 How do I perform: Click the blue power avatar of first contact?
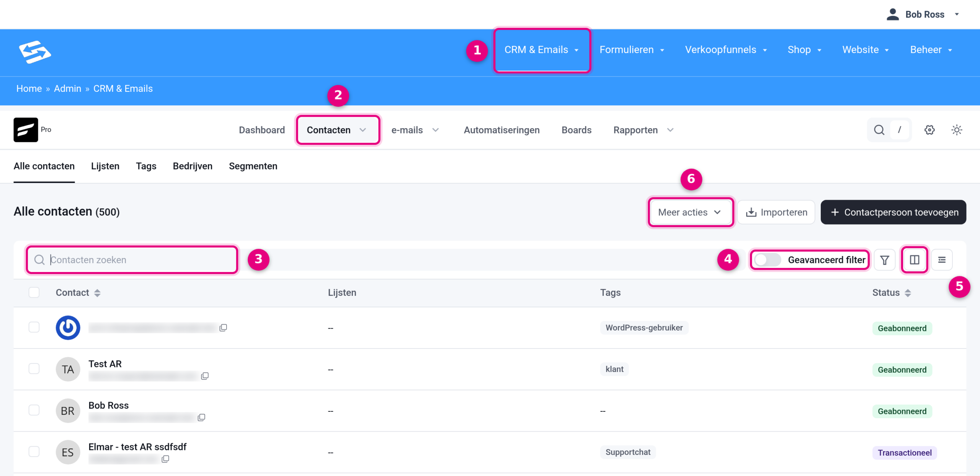[x=68, y=328]
